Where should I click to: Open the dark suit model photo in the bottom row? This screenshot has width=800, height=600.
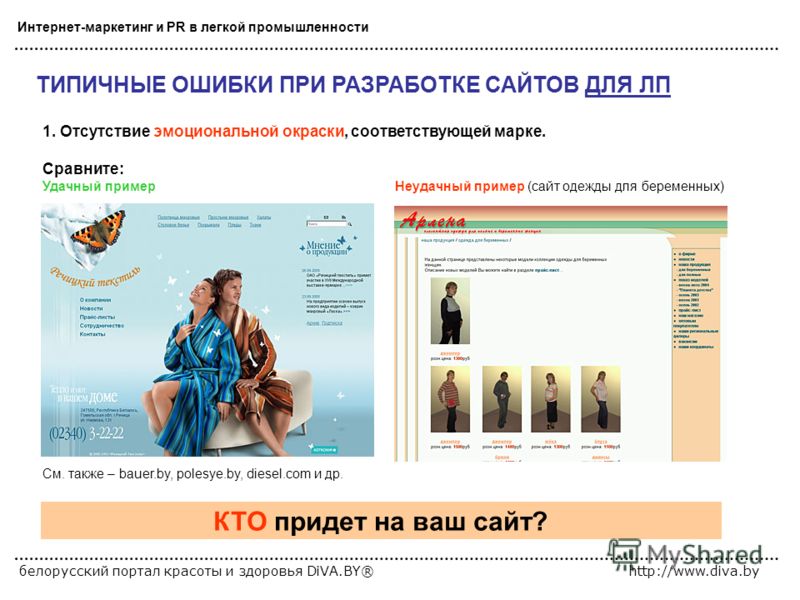502,399
